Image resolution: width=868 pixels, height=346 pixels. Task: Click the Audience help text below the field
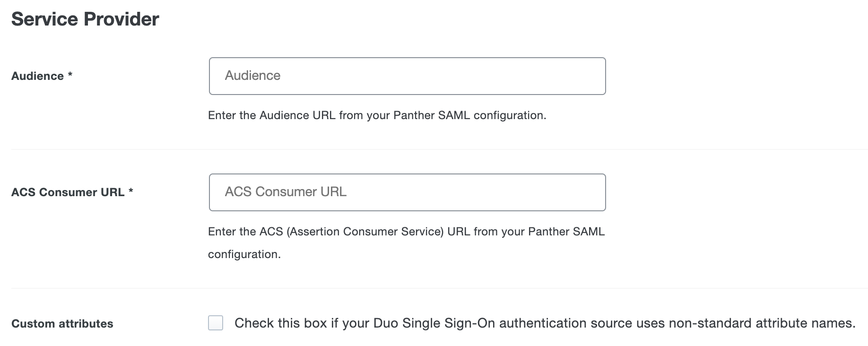(x=377, y=115)
